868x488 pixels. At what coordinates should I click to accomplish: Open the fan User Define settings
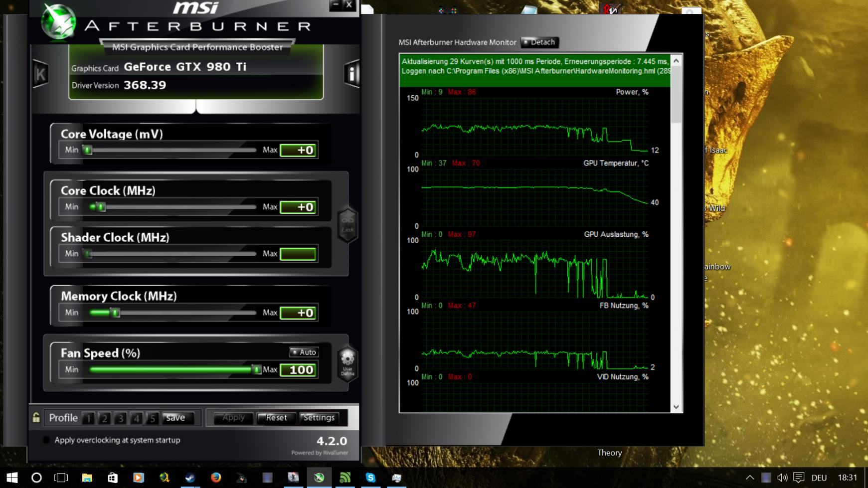(x=347, y=364)
